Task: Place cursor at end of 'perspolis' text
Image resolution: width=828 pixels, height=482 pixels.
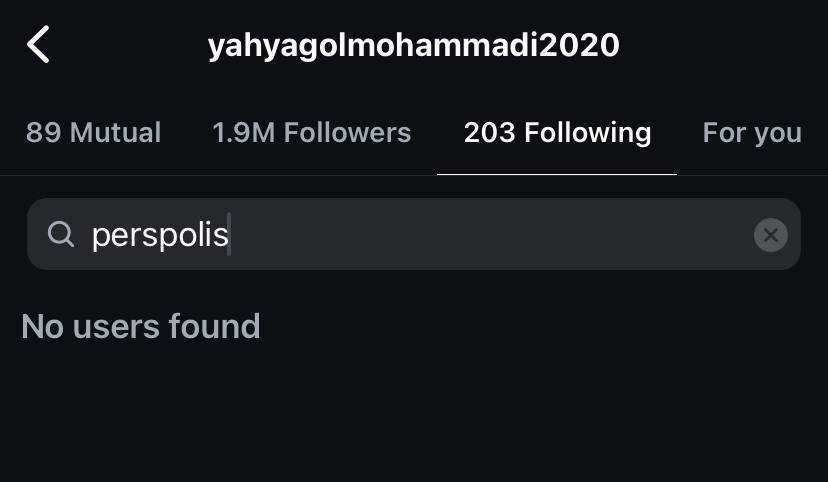Action: (229, 235)
